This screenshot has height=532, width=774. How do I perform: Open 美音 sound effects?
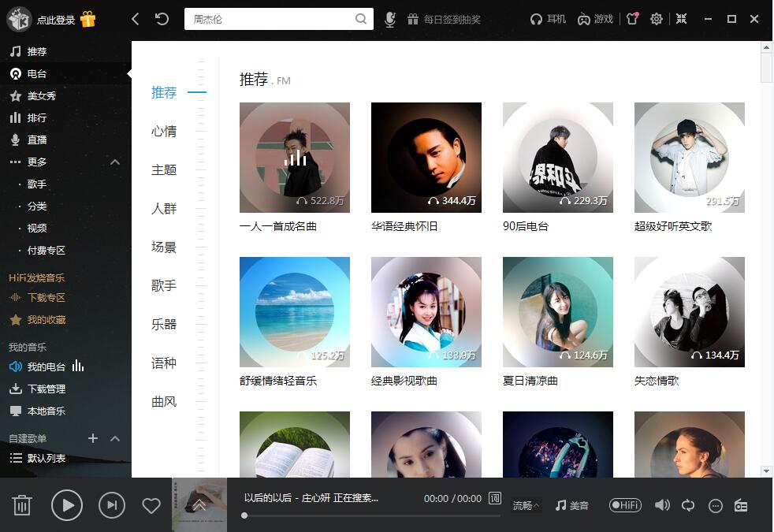(571, 505)
